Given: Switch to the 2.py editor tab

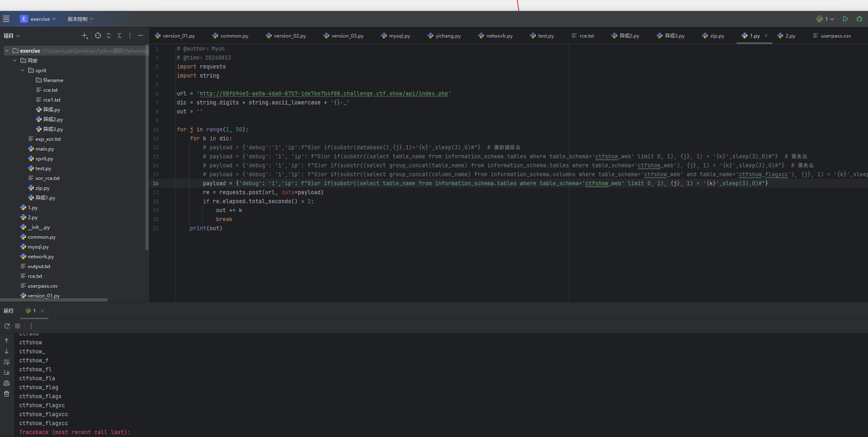Looking at the screenshot, I should [786, 36].
